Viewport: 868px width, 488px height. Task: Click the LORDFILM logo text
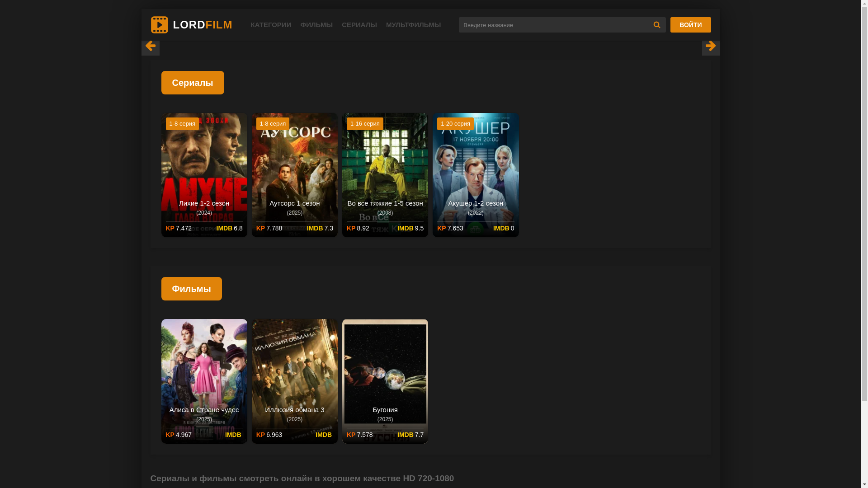click(x=203, y=25)
